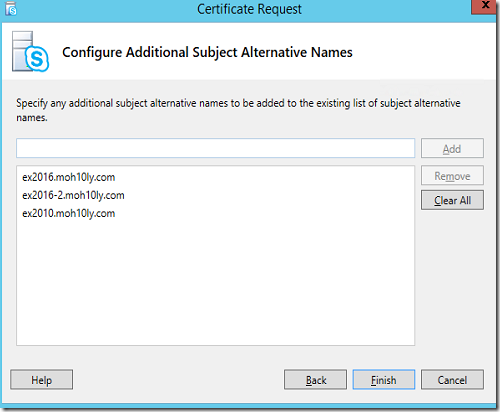
Task: Click the empty area of the names list
Action: click(215, 283)
